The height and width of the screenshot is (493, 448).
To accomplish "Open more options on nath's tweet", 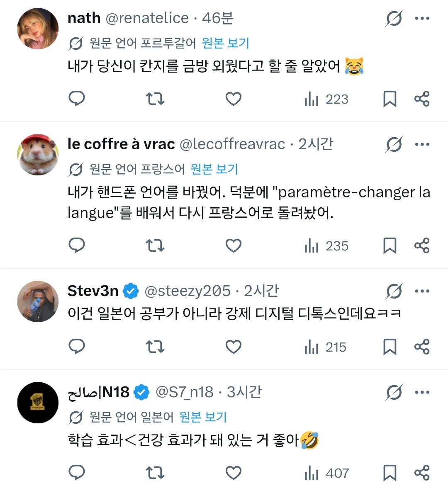I will [x=422, y=18].
